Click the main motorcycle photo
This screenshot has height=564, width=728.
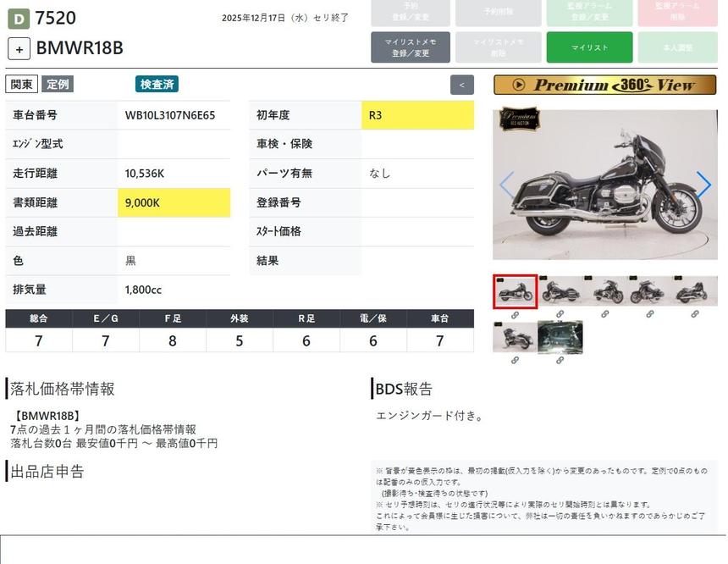[x=604, y=185]
